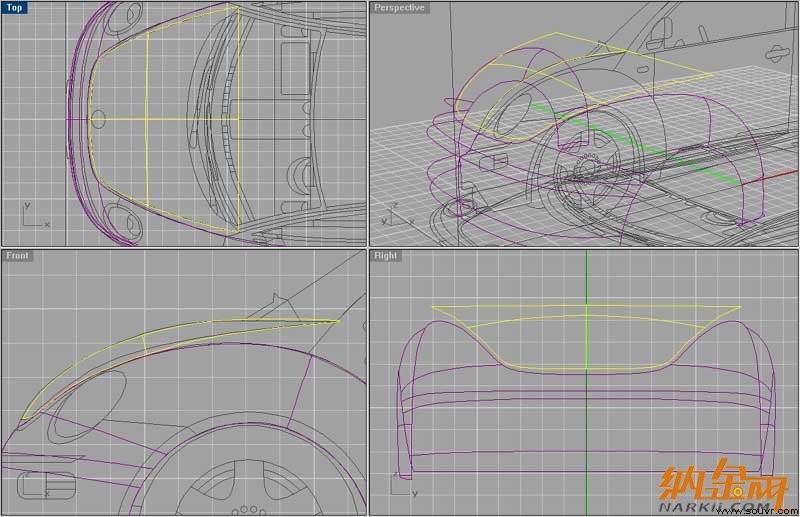Screen dimensions: 800x517
Task: Click the XYZ axis icon in Perspective viewport
Action: pos(397,215)
